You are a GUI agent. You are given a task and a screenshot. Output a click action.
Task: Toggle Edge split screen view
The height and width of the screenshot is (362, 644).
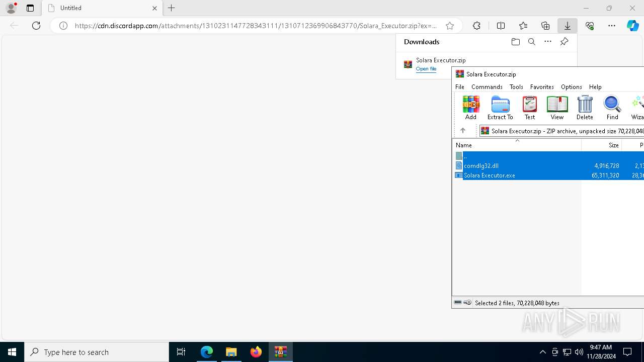tap(501, 26)
